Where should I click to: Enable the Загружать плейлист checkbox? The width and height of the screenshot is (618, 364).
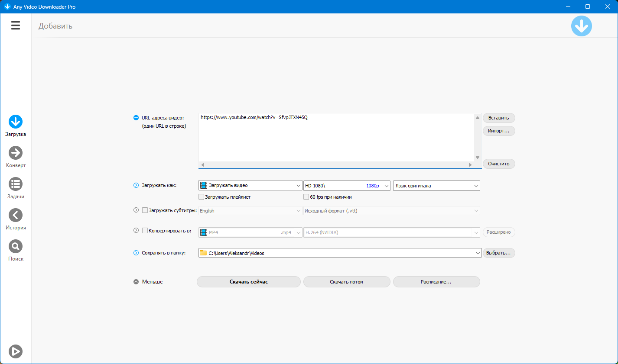pyautogui.click(x=201, y=197)
